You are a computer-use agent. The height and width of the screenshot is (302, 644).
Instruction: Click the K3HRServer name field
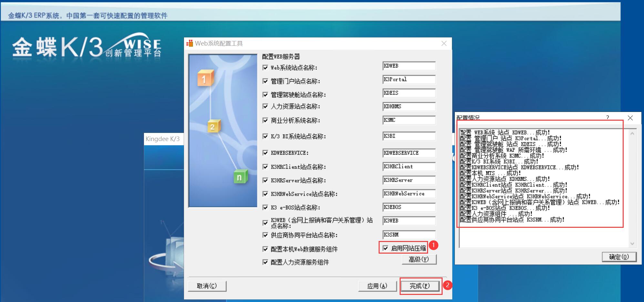(409, 180)
